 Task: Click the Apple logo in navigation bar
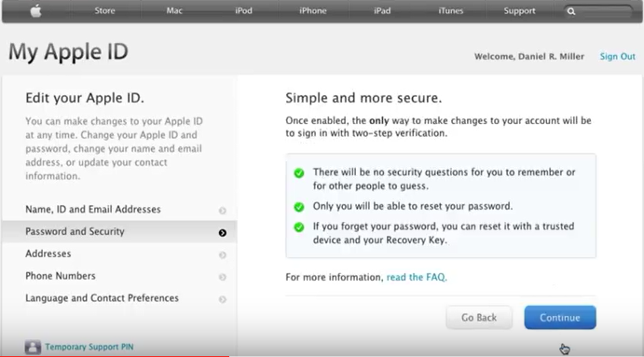pyautogui.click(x=35, y=11)
